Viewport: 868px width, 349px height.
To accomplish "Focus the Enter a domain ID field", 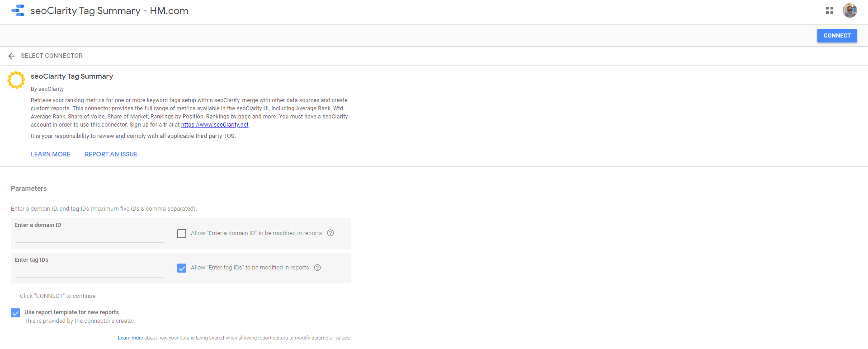I will [x=89, y=236].
